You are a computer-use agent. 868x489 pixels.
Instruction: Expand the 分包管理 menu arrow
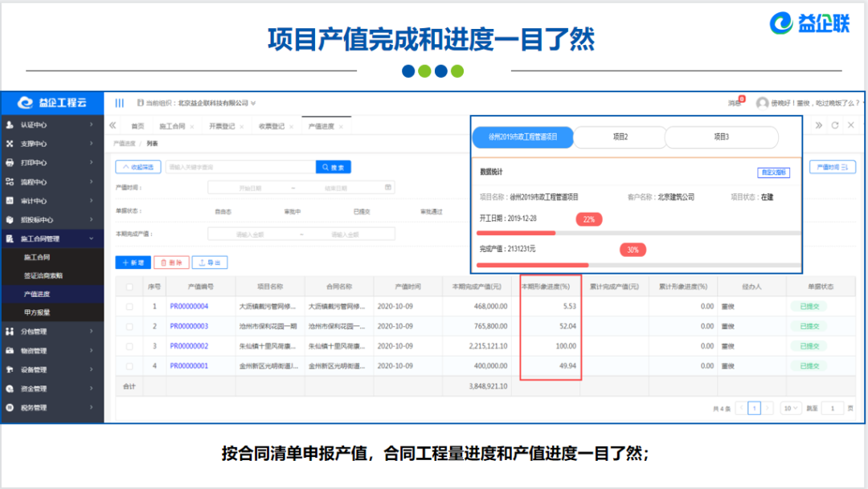tap(92, 332)
